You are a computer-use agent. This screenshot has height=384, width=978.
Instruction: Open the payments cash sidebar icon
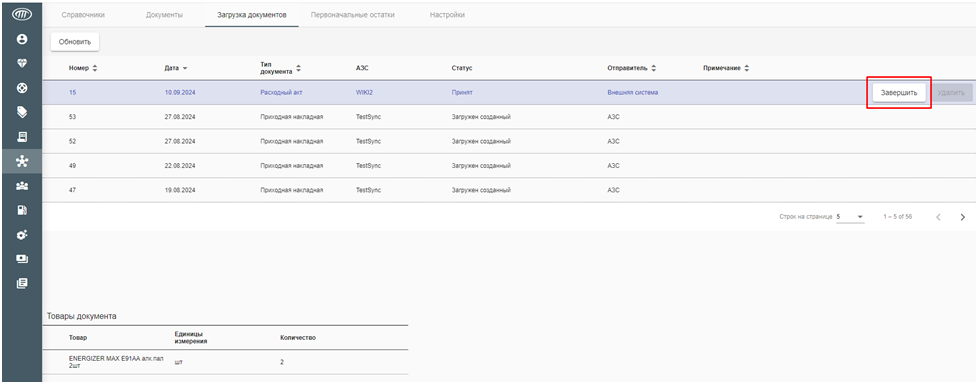pos(22,259)
